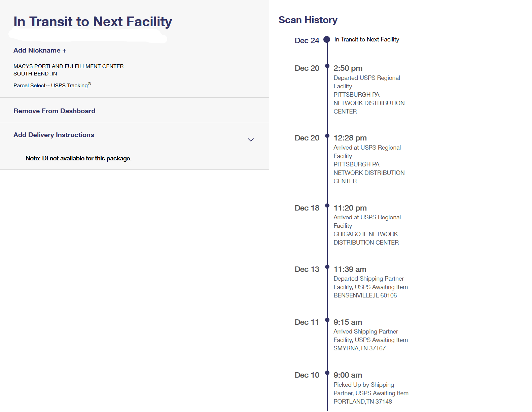
Task: Click the BENSENVILLE,IL 60106 scan entry
Action: click(365, 295)
